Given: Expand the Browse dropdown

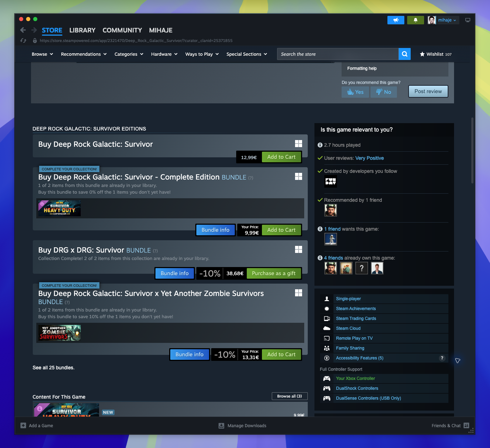Looking at the screenshot, I should pos(42,54).
